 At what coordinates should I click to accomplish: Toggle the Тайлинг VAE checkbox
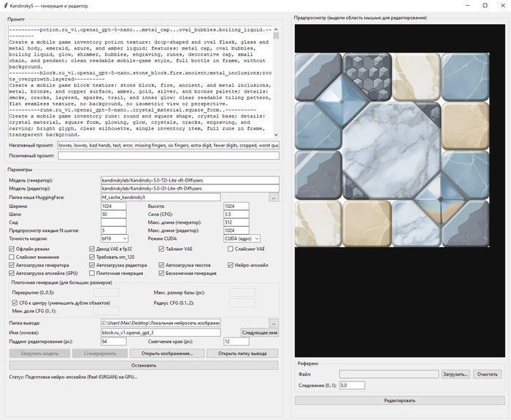(x=161, y=249)
